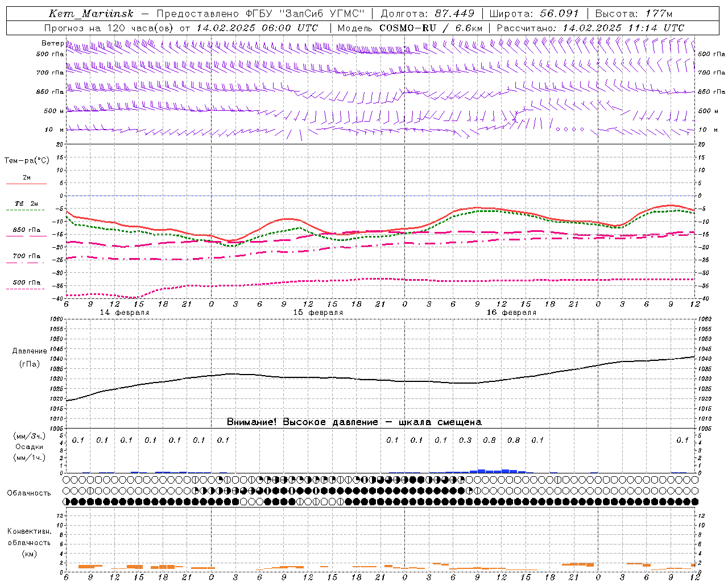Click the "Конвективн." convective cloud label
The width and height of the screenshot is (728, 582).
[29, 531]
